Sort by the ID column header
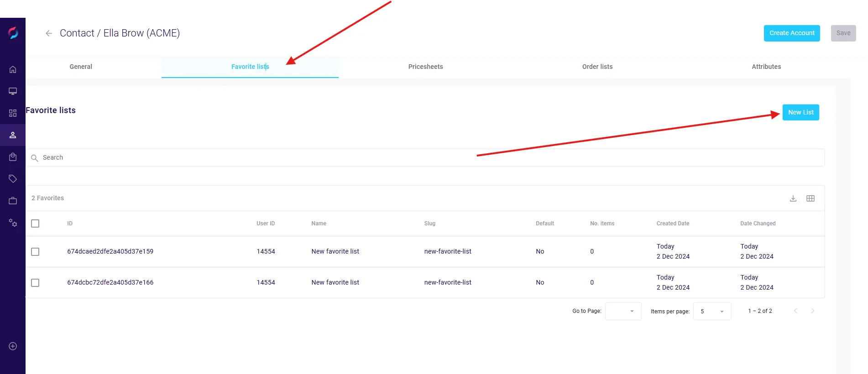 pyautogui.click(x=70, y=223)
